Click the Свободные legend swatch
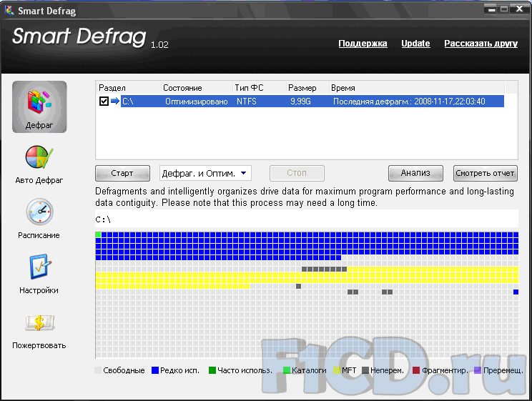This screenshot has height=401, width=532. point(99,370)
